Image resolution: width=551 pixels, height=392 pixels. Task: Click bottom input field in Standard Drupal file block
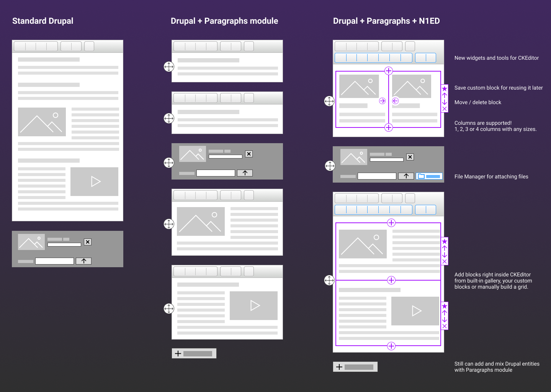pyautogui.click(x=54, y=261)
